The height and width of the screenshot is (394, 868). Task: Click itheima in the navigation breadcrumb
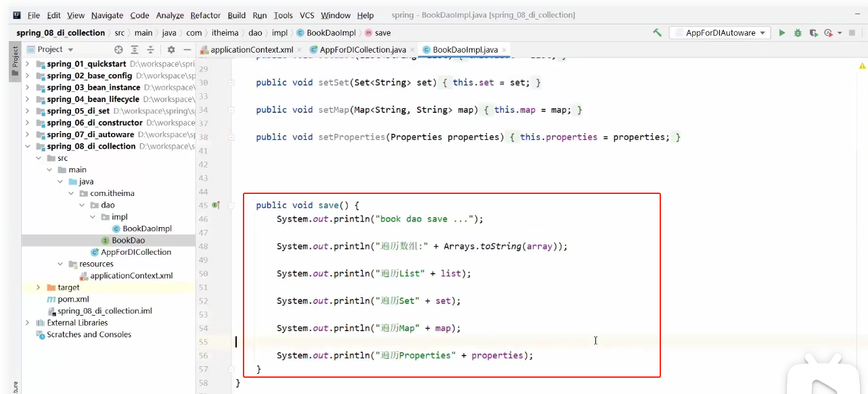[225, 32]
